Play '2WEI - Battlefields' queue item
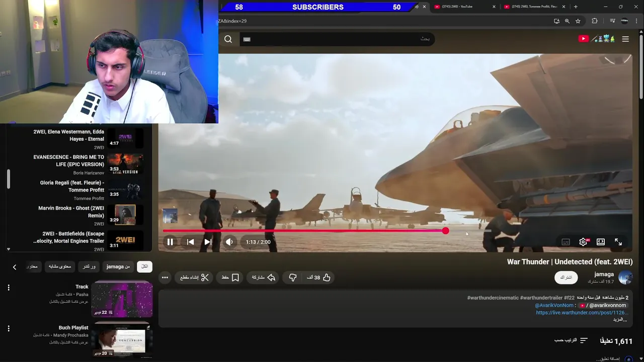The image size is (644, 362). [x=75, y=241]
